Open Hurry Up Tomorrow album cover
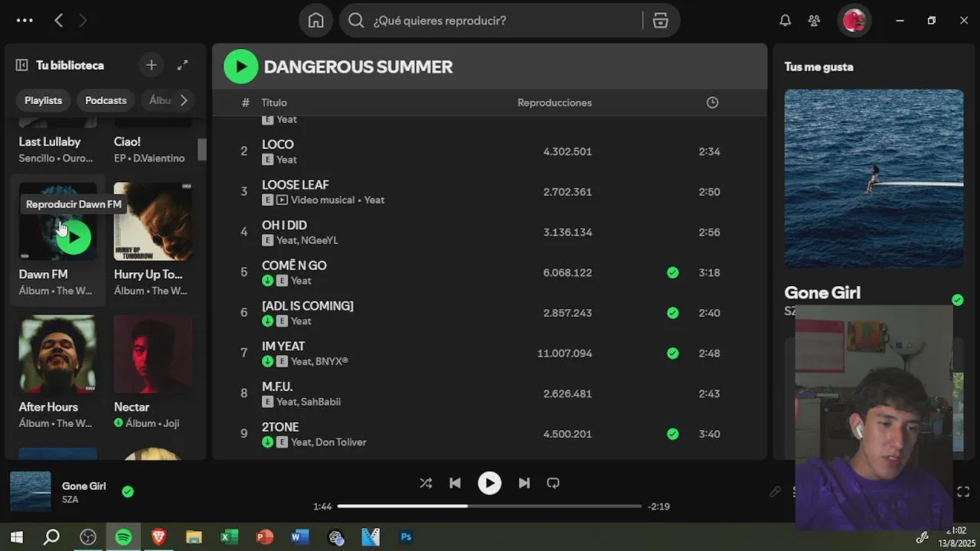The width and height of the screenshot is (980, 551). tap(153, 221)
